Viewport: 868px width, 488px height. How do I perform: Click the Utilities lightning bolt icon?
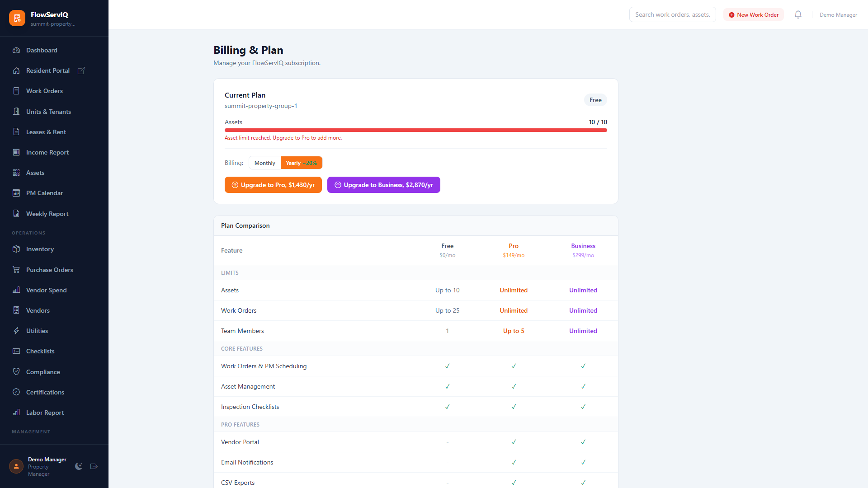coord(16,331)
